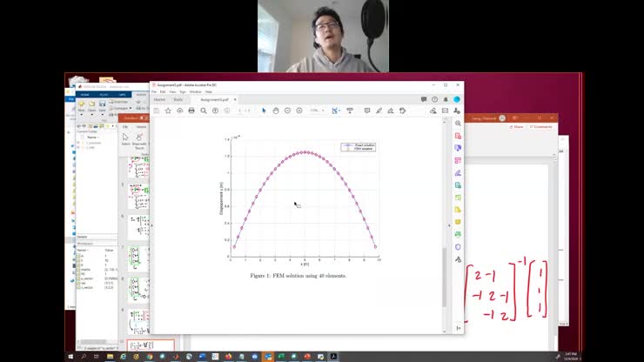Click the arrow Selection tool in Acrobat
Viewport: 644px width, 362px height.
[x=264, y=111]
